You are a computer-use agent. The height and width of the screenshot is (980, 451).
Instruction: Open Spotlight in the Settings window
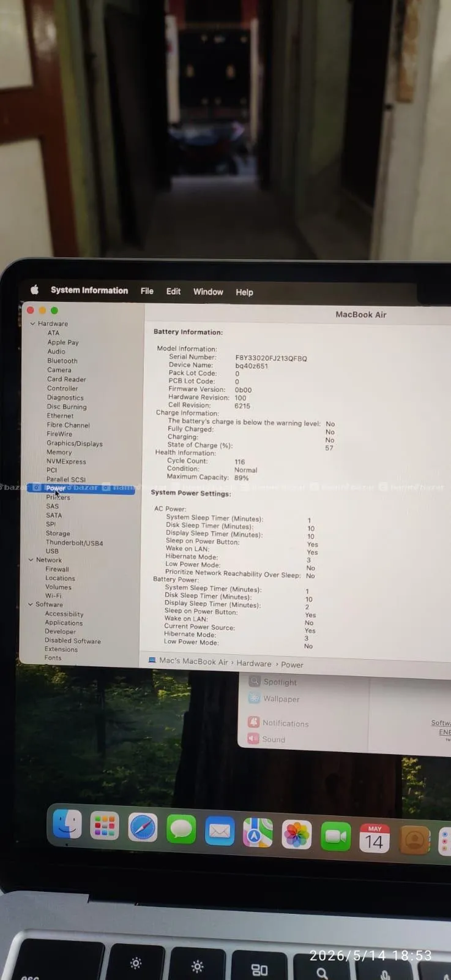click(273, 682)
